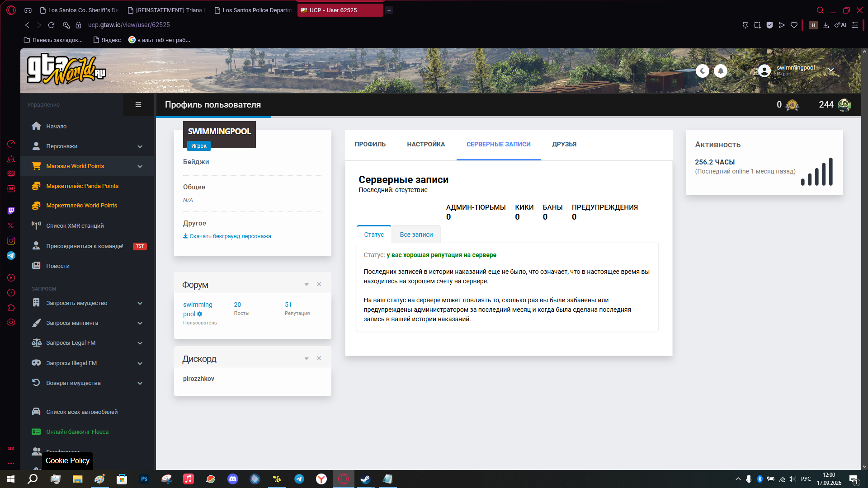The width and height of the screenshot is (868, 488).
Task: Switch to the НАСТРОЙКА tab
Action: (426, 144)
